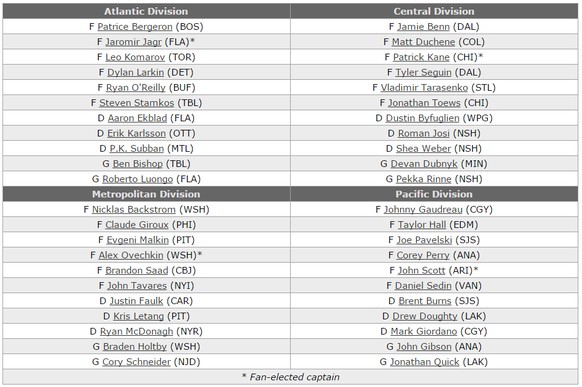Open Johnny Gaudreau link
582x387 pixels.
click(x=423, y=209)
